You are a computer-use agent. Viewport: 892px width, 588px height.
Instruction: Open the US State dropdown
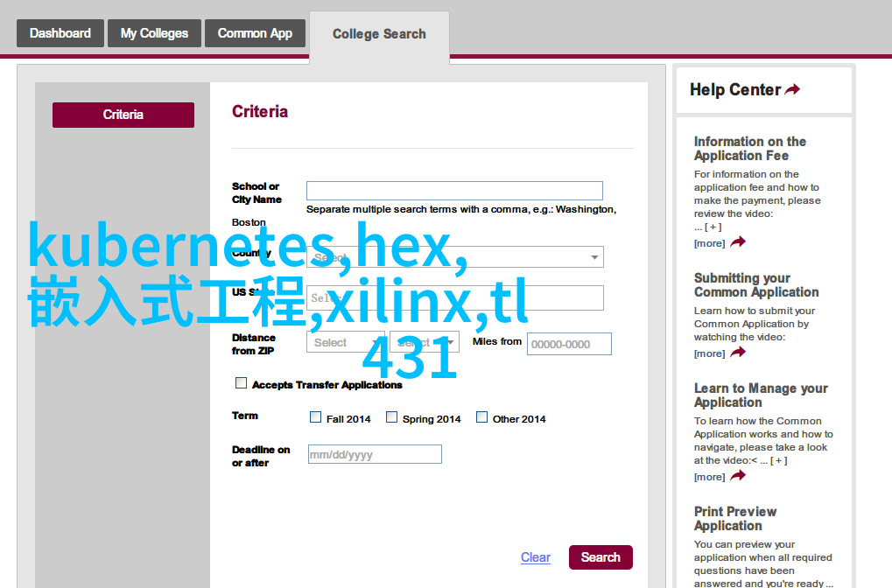click(x=455, y=298)
